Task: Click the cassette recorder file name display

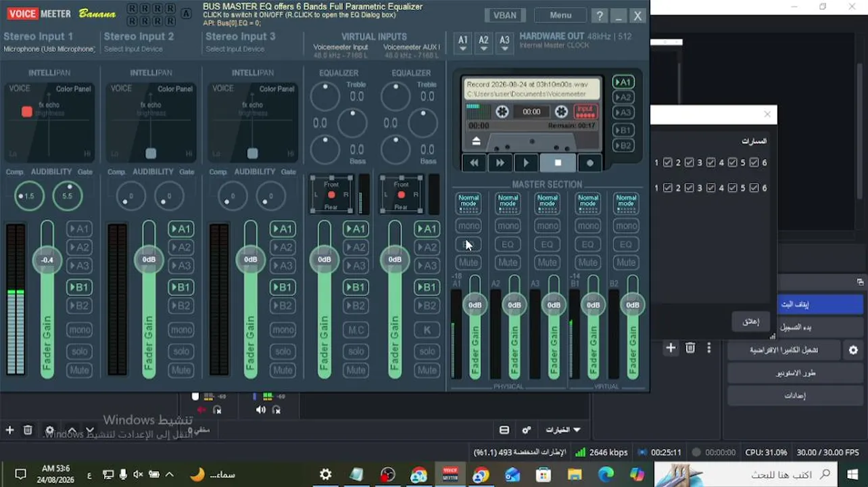Action: click(532, 89)
